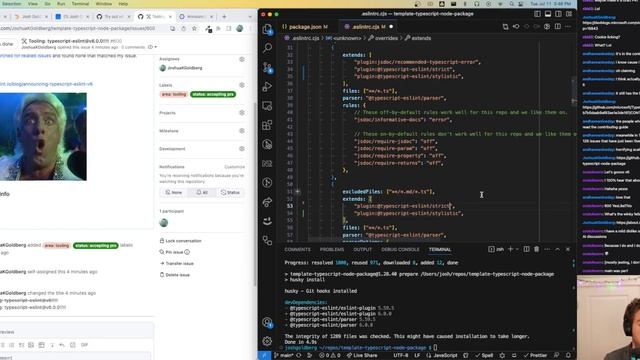The width and height of the screenshot is (640, 360).
Task: Open assignees gear on GitHub issue
Action: [242, 60]
